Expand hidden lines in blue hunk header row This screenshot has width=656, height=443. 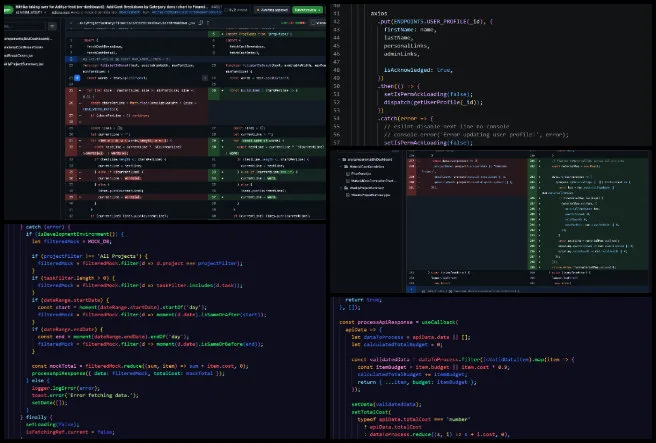[x=71, y=59]
